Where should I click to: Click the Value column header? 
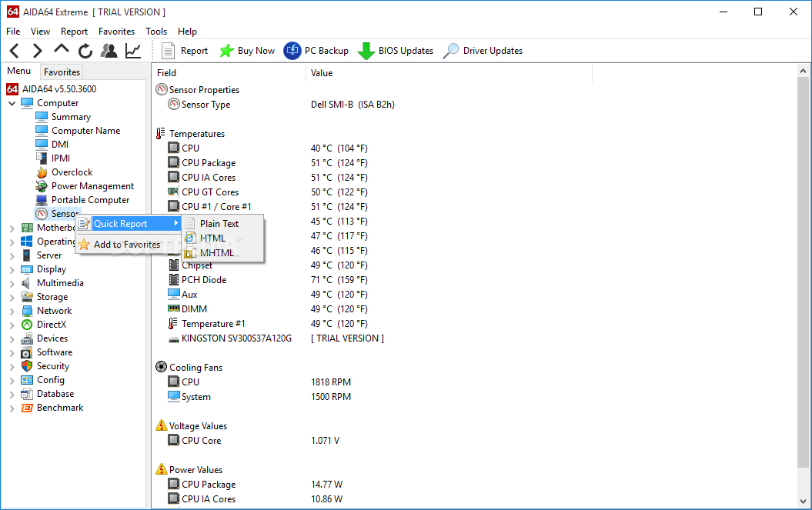click(x=449, y=73)
